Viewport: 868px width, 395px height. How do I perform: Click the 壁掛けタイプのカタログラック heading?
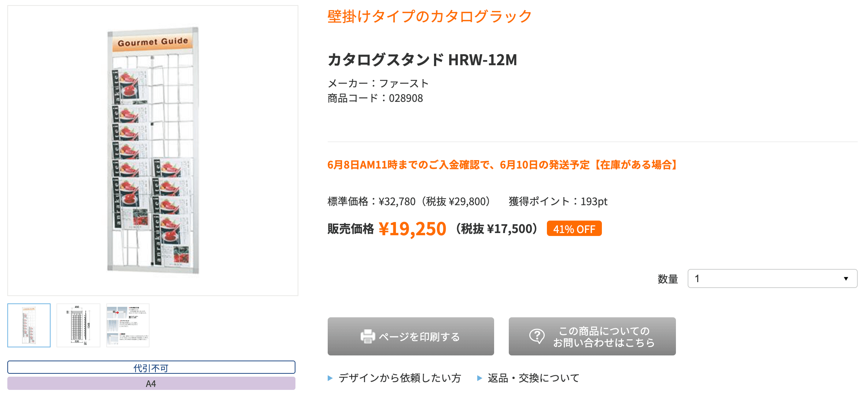429,16
